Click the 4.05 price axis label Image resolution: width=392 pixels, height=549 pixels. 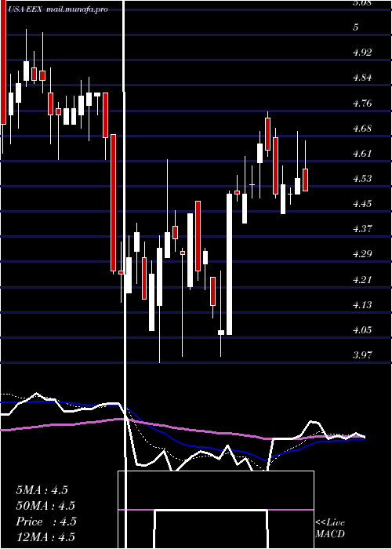(x=362, y=330)
